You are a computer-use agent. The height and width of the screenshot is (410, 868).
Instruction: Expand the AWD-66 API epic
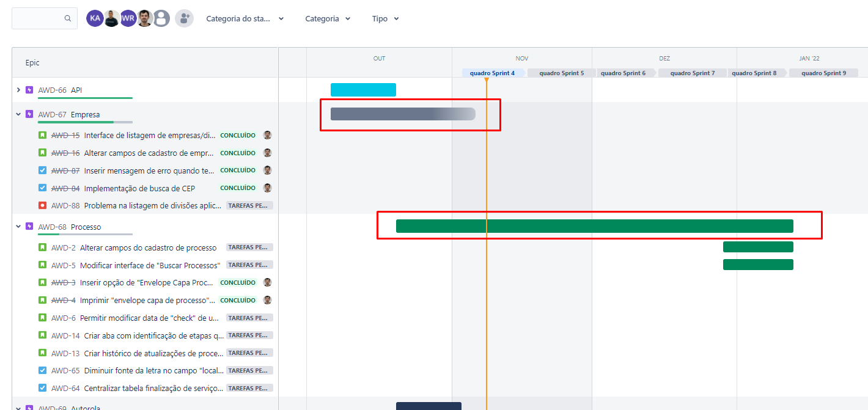pyautogui.click(x=18, y=90)
